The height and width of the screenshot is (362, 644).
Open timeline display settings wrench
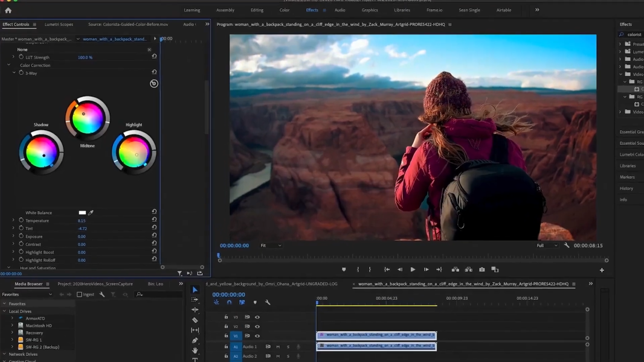click(x=268, y=302)
